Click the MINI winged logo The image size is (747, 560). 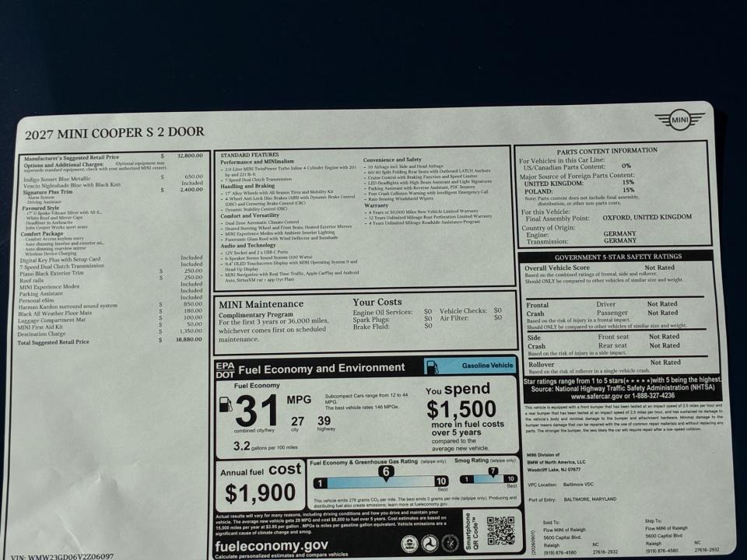(680, 120)
